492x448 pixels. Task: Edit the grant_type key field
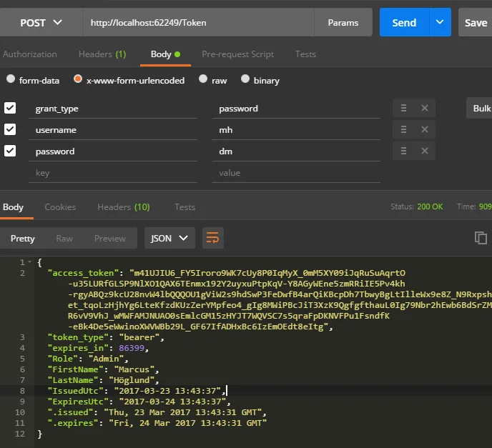[113, 109]
